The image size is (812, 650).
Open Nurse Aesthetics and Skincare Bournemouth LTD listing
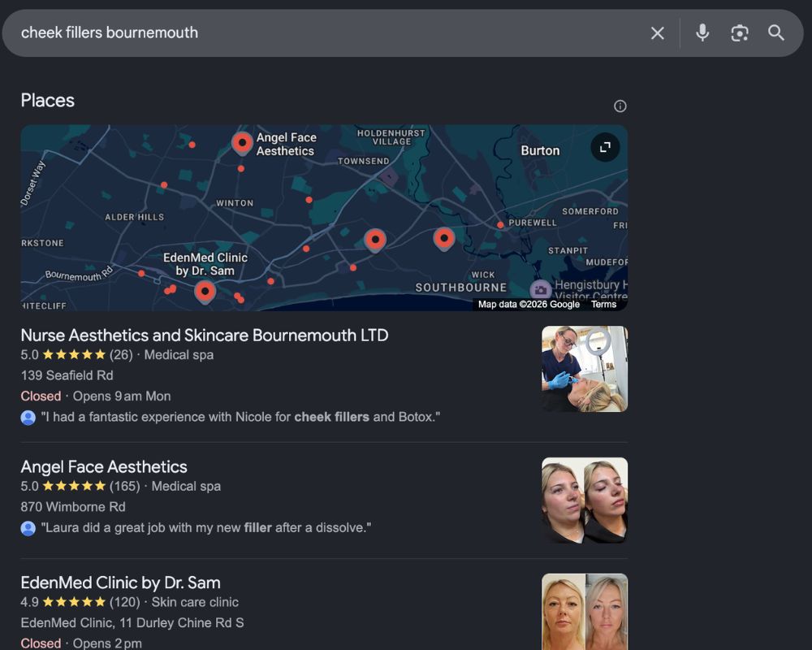coord(205,336)
